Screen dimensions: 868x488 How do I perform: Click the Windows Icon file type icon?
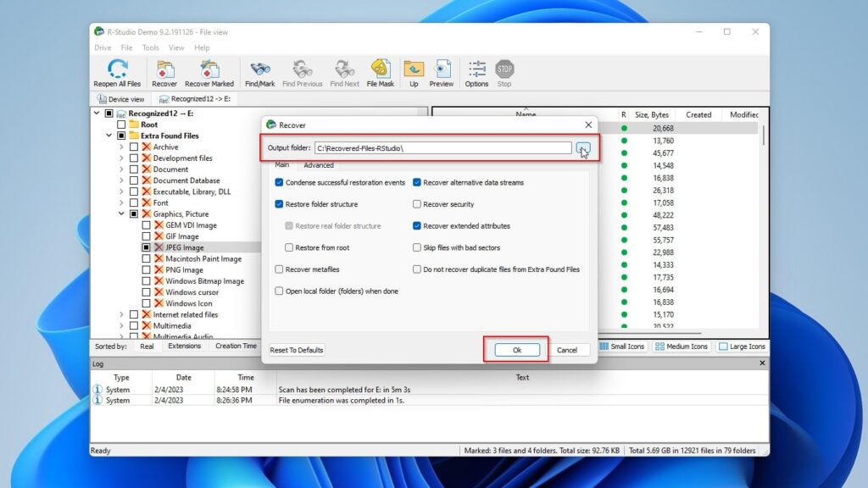(159, 303)
